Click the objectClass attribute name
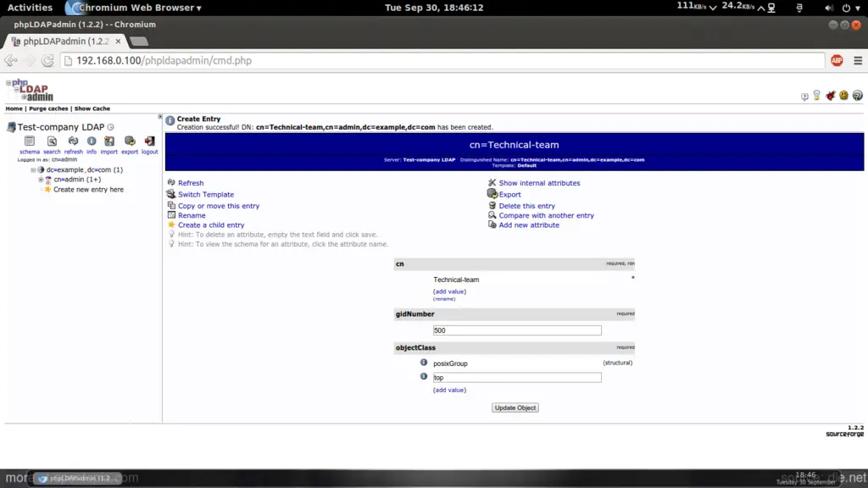The image size is (868, 488). coord(415,348)
